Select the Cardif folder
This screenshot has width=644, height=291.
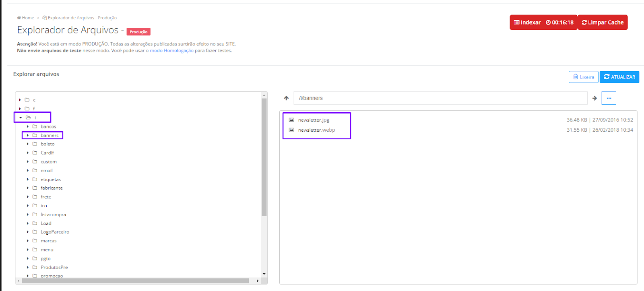(x=47, y=153)
